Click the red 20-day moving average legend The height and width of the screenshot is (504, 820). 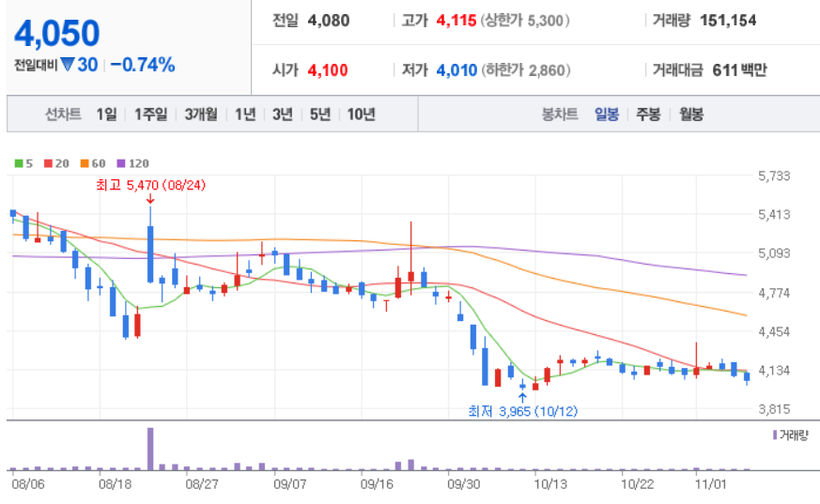[56, 163]
